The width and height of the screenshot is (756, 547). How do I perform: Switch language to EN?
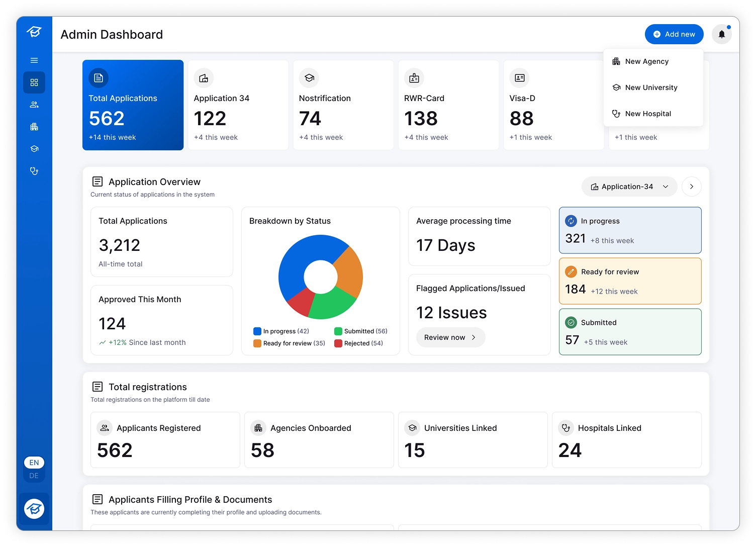[34, 463]
